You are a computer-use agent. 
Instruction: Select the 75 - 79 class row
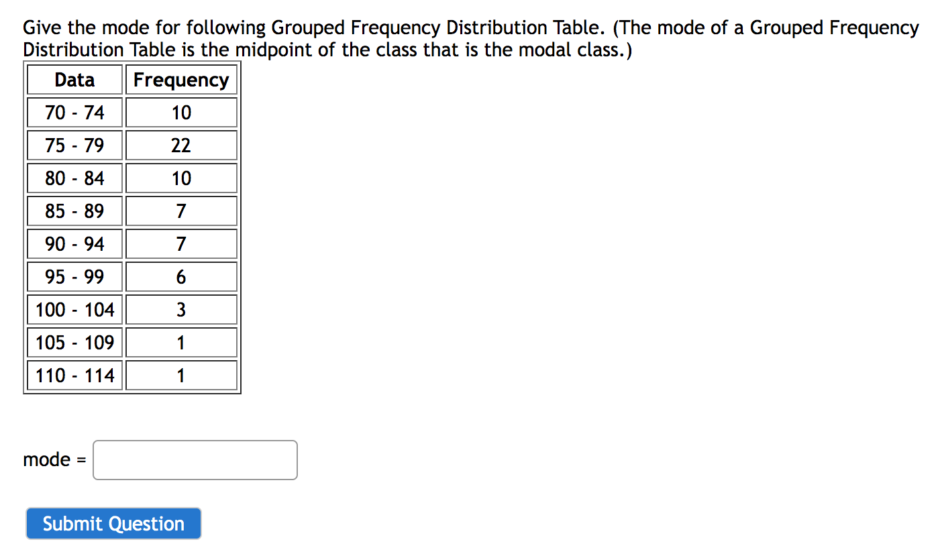click(74, 145)
